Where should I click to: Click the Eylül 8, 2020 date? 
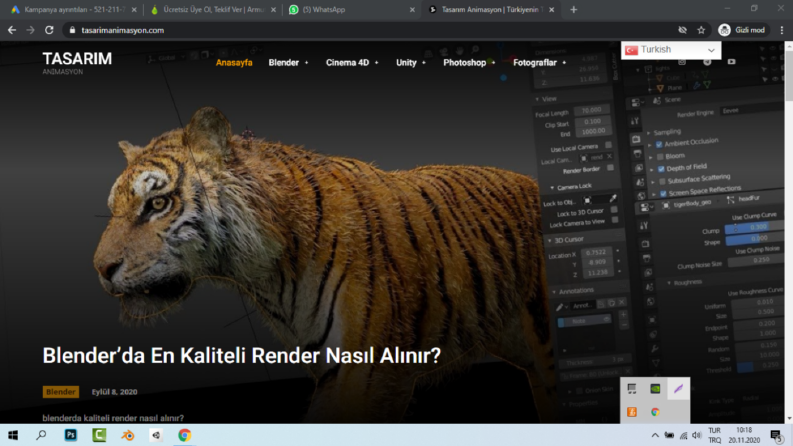114,392
